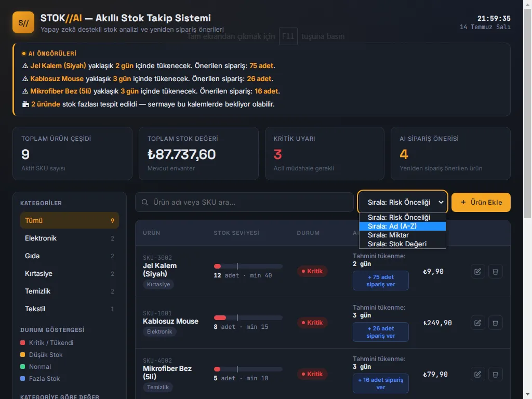Viewport: 532px width, 399px height.
Task: Select Sırala: Miktar sort option
Action: click(403, 235)
